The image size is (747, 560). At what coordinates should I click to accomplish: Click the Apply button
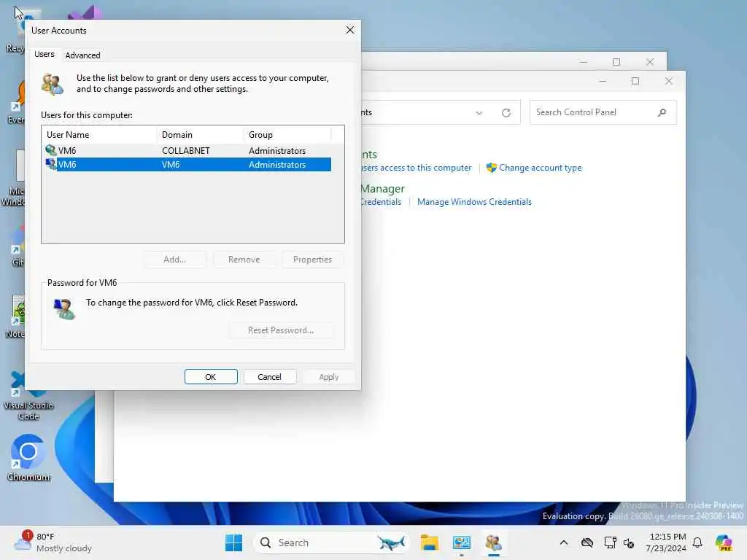329,377
